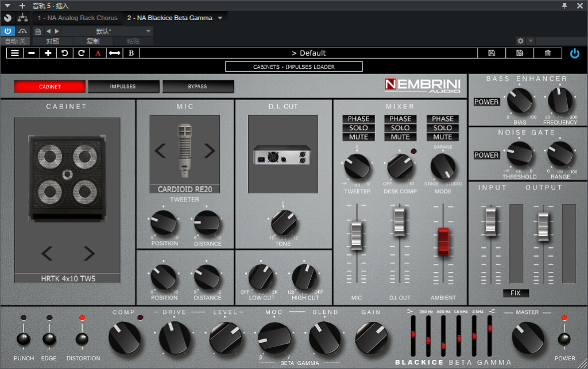588x369 pixels.
Task: Toggle the amp POWER switch
Action: pyautogui.click(x=564, y=339)
